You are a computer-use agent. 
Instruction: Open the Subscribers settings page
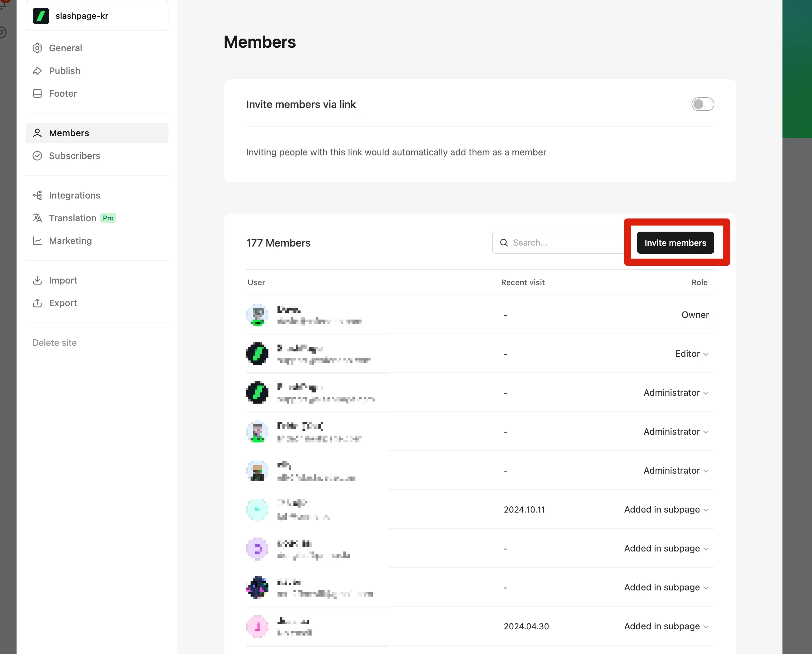[x=74, y=156]
